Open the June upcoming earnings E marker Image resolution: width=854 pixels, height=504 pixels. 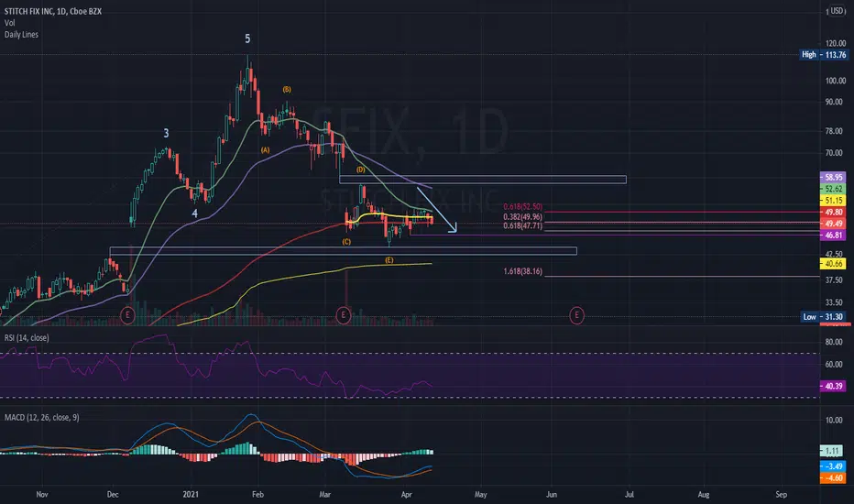[576, 315]
